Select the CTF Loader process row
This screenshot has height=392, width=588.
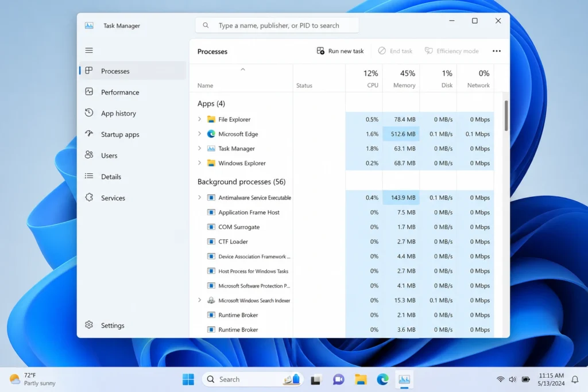[342, 242]
